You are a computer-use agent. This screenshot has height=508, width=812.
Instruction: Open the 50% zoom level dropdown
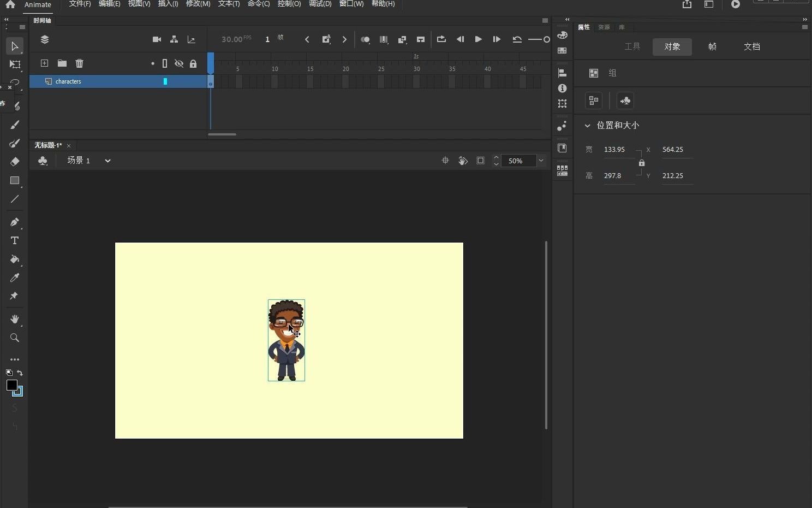541,161
